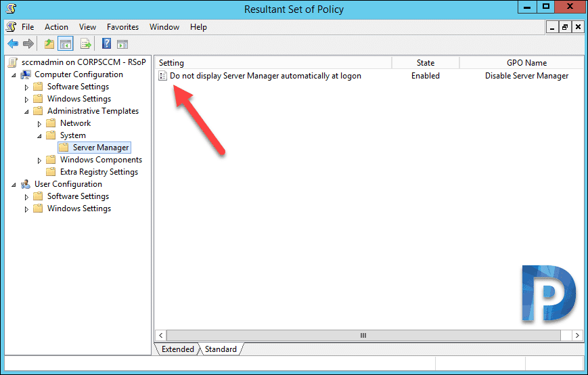The height and width of the screenshot is (375, 588).
Task: Select the Server Manager tree item
Action: tap(101, 148)
